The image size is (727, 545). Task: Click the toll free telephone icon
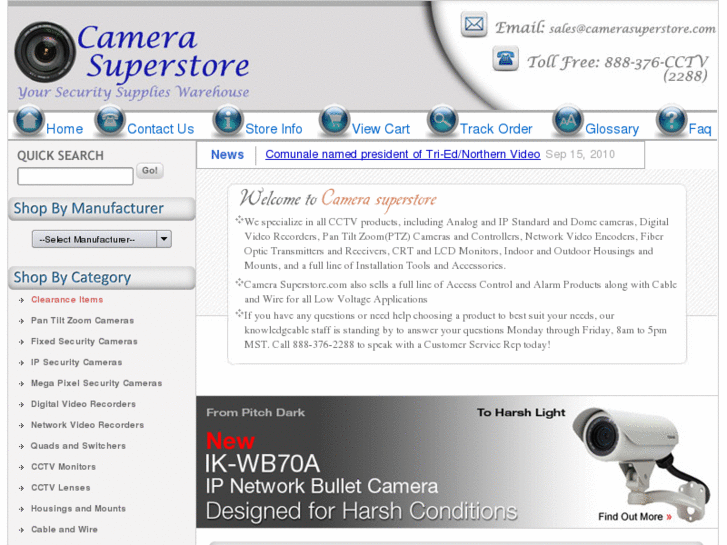[x=505, y=58]
